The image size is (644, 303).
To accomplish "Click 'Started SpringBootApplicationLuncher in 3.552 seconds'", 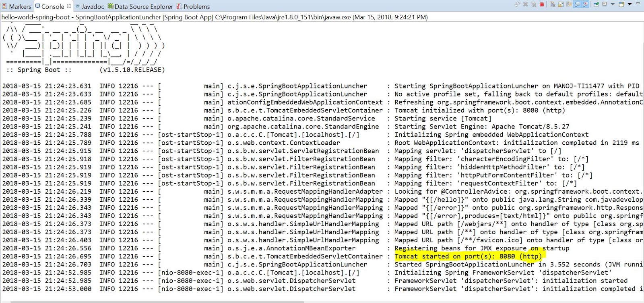I will [x=519, y=264].
